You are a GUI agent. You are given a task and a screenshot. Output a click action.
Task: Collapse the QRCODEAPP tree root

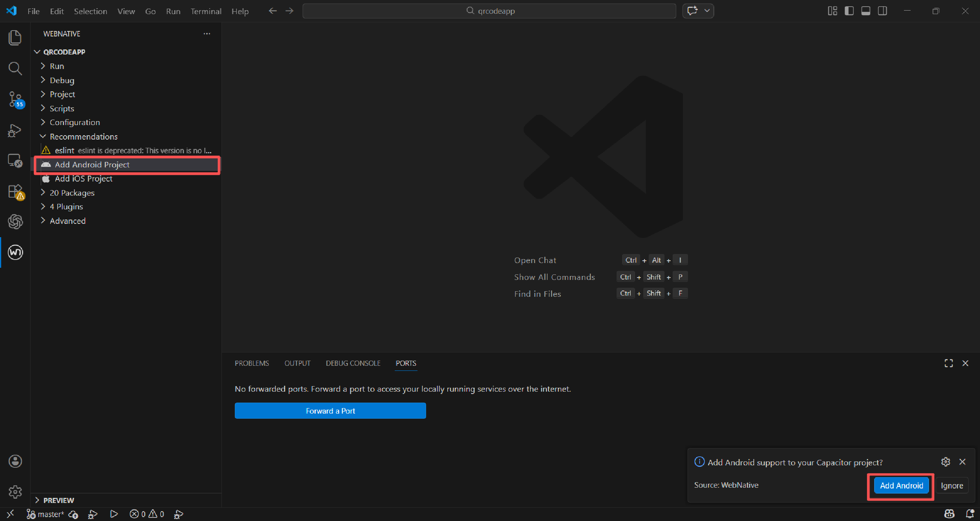[x=126, y=52]
